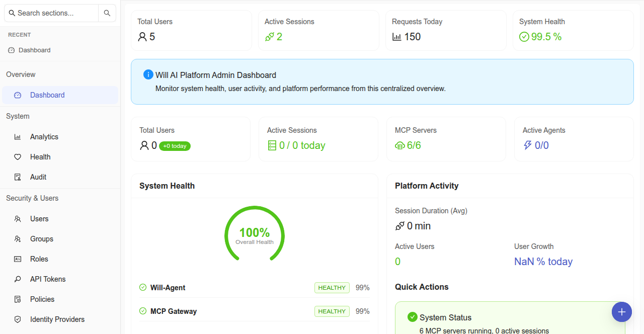Viewport: 644px width, 334px height.
Task: Click the NaN % today value
Action: 543,262
